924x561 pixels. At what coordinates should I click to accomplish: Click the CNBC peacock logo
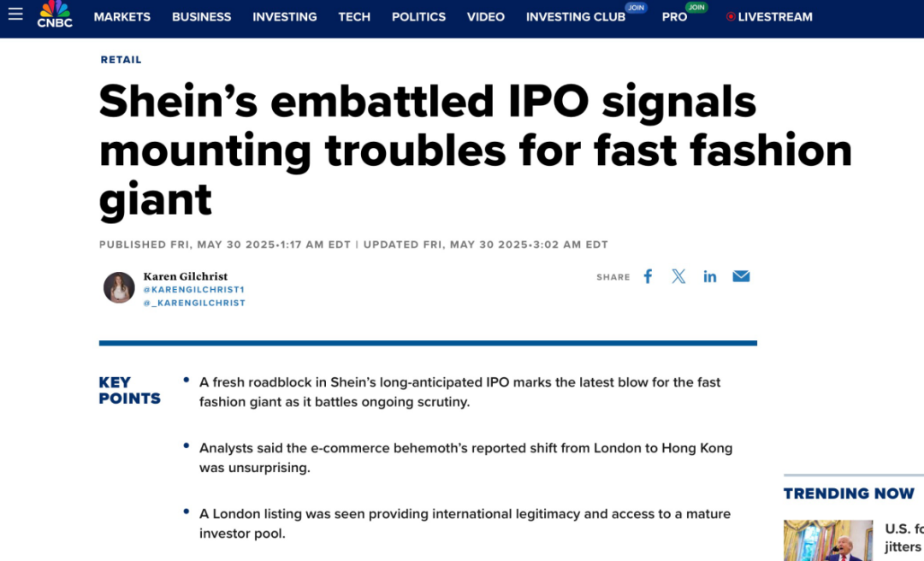(54, 15)
